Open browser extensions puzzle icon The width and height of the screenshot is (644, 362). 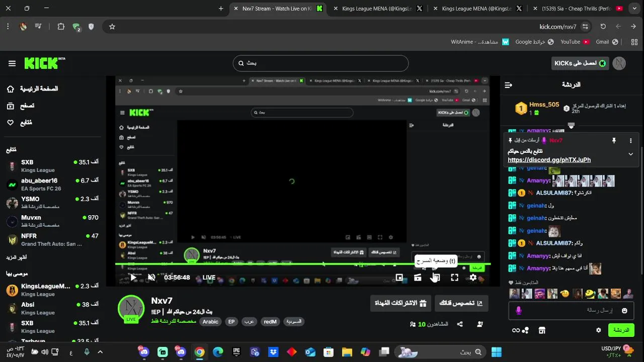[61, 27]
